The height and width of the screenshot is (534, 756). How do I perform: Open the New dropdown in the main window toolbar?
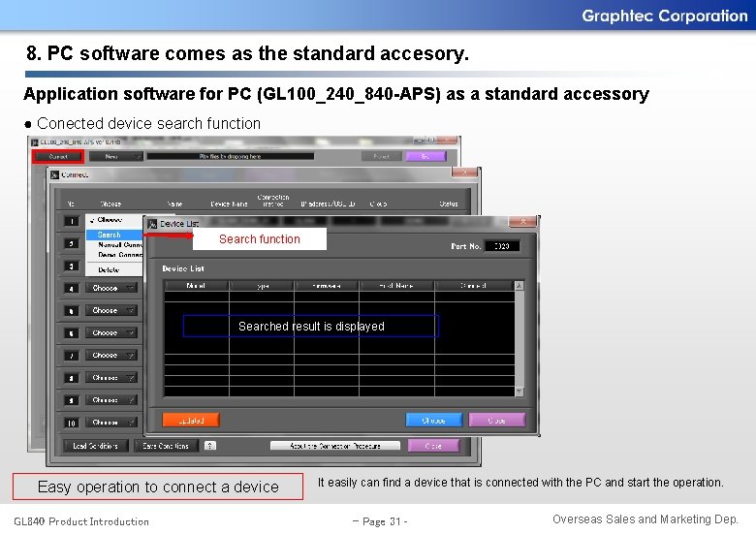click(115, 157)
